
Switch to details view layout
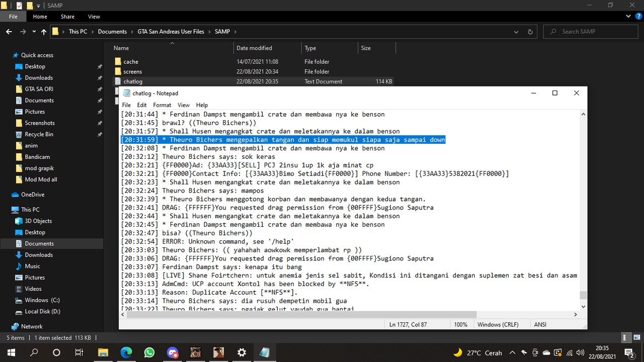(626, 338)
